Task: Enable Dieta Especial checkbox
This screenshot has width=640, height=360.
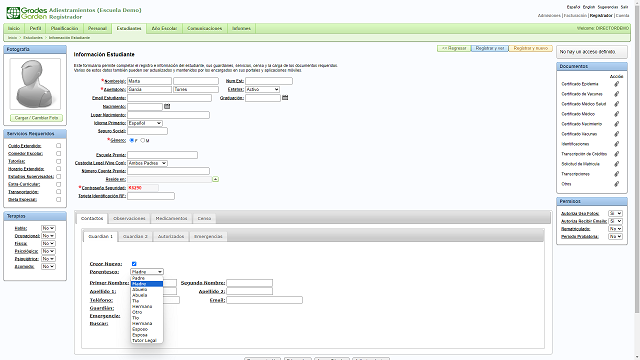Action: 58,200
